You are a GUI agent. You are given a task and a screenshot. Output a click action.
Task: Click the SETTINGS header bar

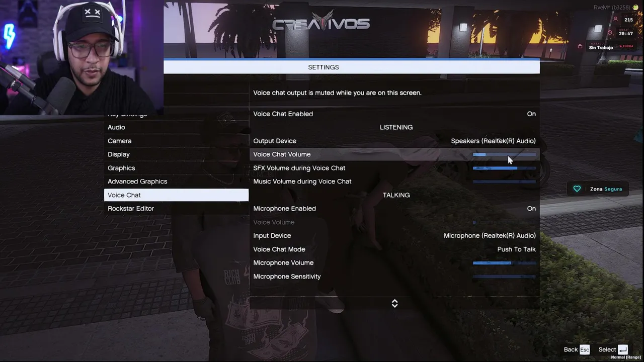point(352,67)
